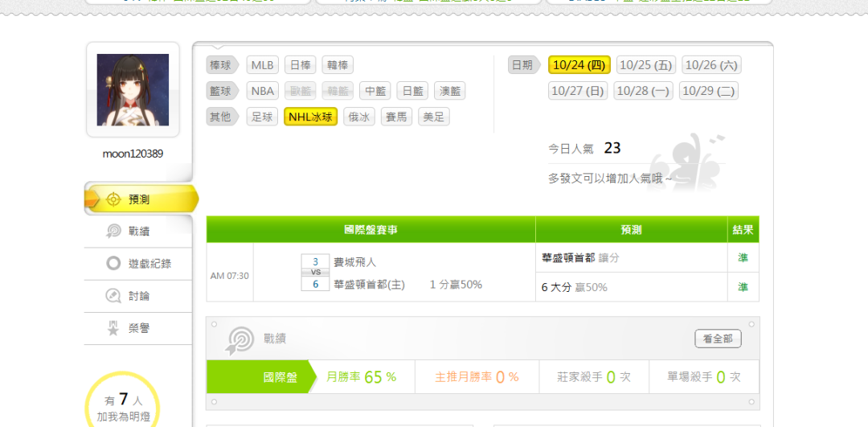Click the 多發文可以增加人氣哦~ text
Image resolution: width=868 pixels, height=427 pixels.
(x=610, y=179)
